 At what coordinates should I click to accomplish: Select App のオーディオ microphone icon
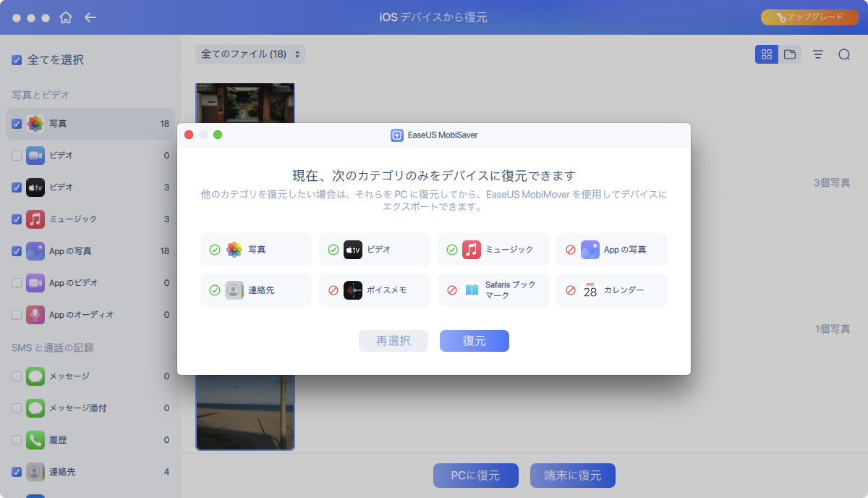pos(35,315)
